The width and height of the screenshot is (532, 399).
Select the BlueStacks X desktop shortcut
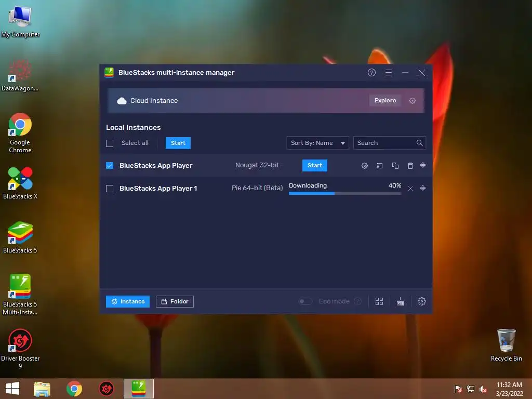pos(20,183)
